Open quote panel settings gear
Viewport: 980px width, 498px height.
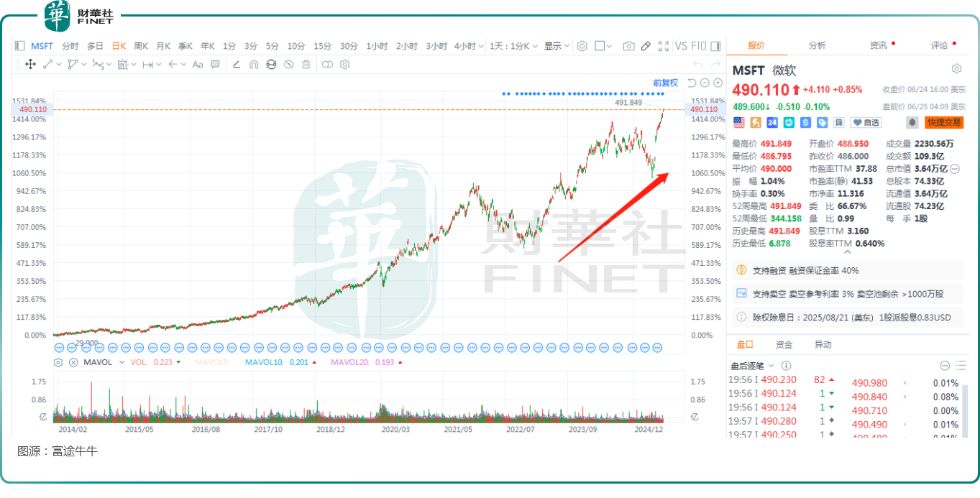coord(957,69)
